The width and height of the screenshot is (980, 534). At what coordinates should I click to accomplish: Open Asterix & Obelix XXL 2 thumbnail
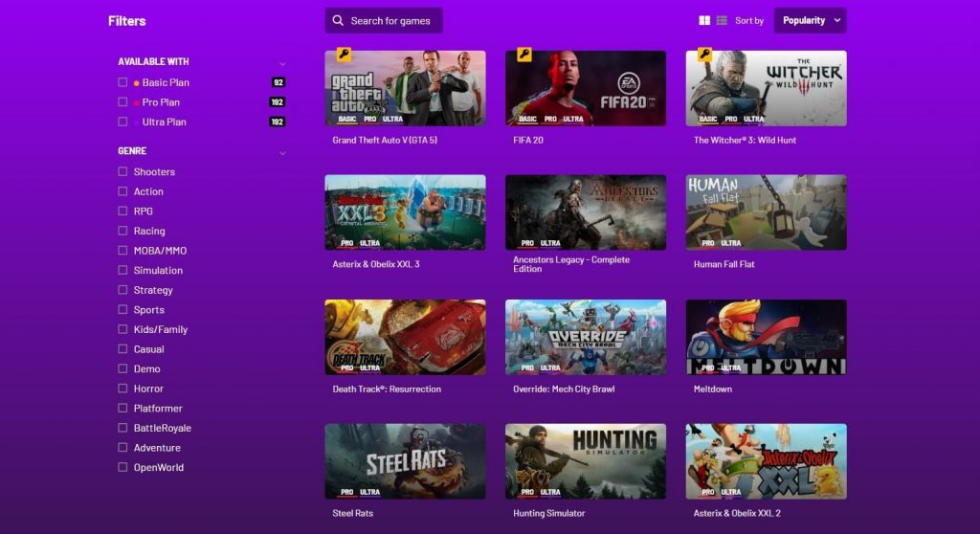[x=767, y=461]
